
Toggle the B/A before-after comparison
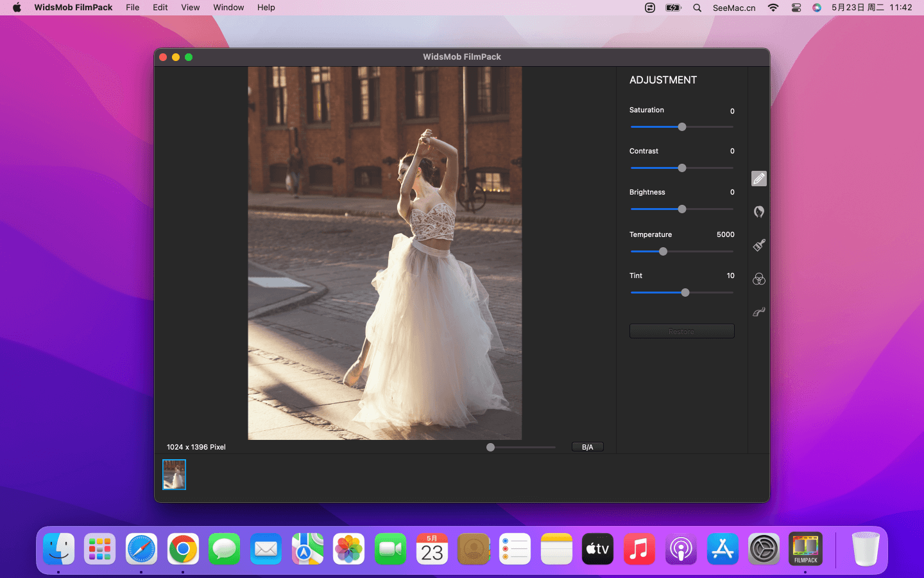[587, 447]
